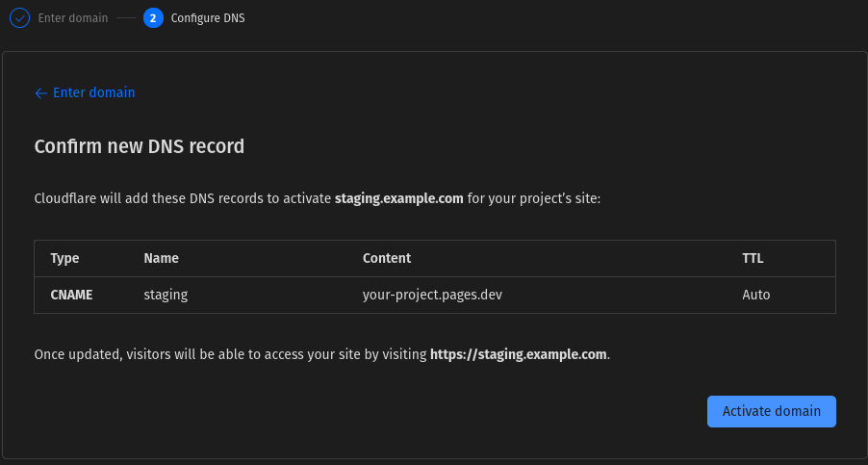This screenshot has height=465, width=868.
Task: Click the TTL column header
Action: 753,259
